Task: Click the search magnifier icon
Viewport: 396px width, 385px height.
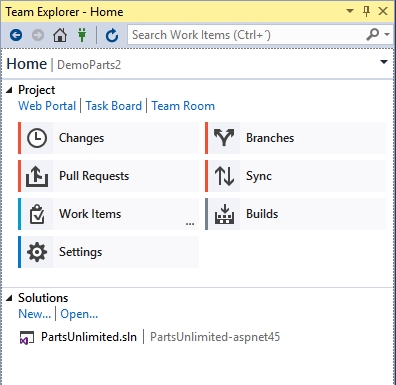Action: pyautogui.click(x=373, y=34)
